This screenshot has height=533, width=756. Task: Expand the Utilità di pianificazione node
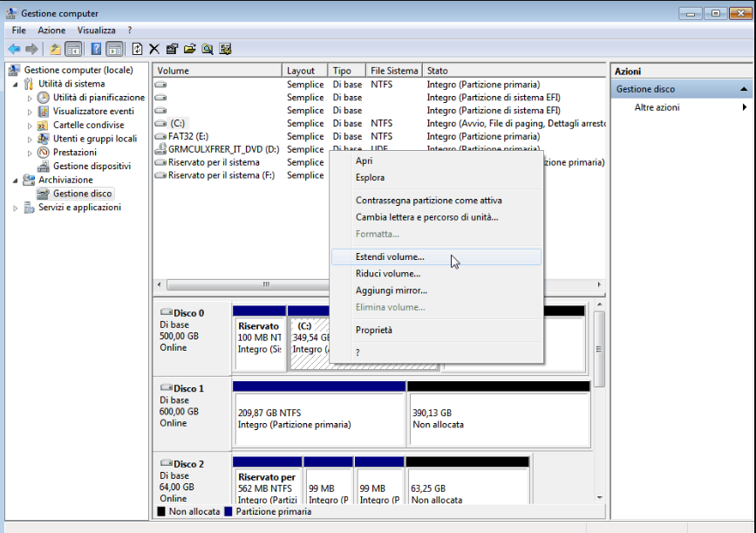point(30,98)
